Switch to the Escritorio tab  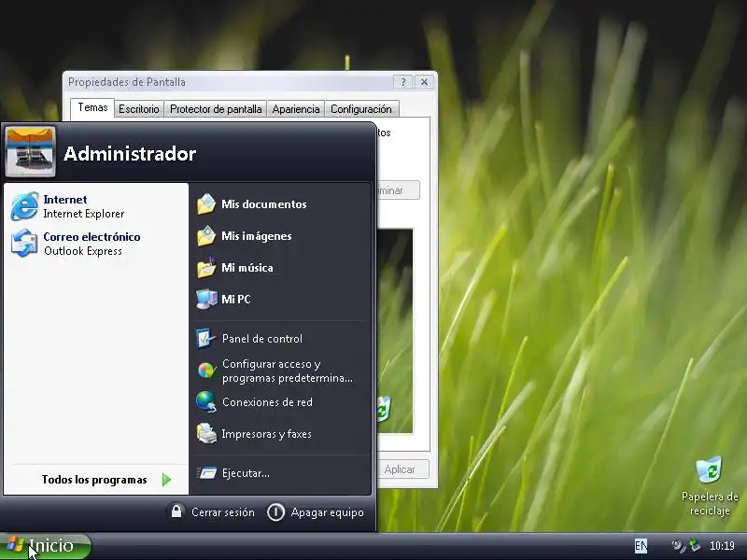(139, 109)
